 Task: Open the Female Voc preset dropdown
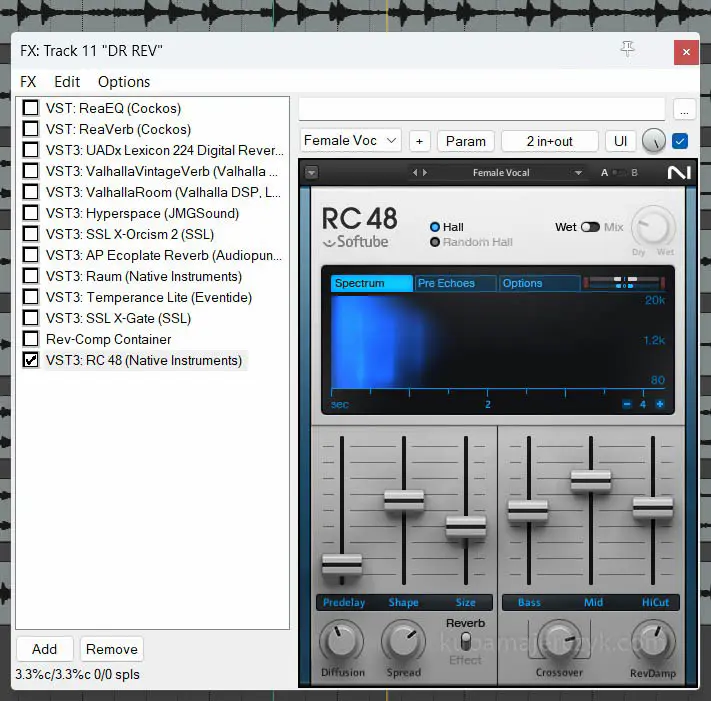(350, 141)
